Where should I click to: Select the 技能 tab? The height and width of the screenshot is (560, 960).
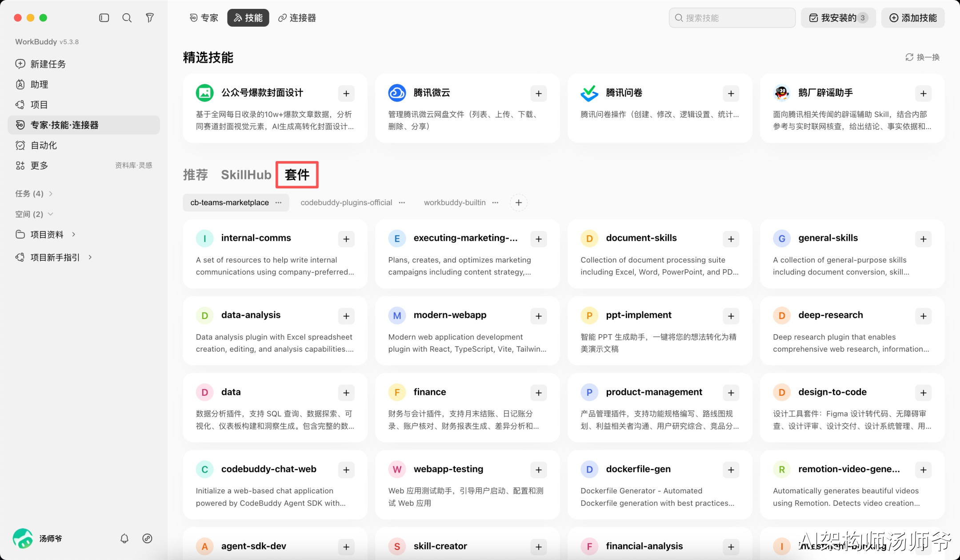click(248, 18)
